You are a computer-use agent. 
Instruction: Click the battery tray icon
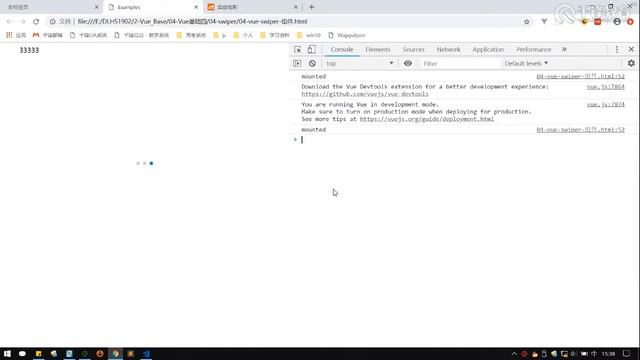click(584, 354)
